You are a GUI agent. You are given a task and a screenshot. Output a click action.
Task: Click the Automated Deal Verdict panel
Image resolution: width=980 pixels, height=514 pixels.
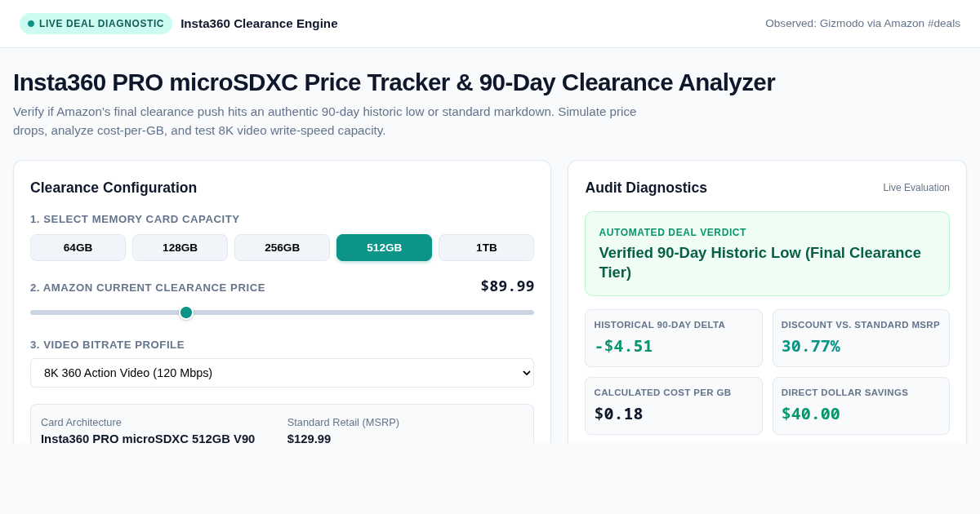[x=767, y=254]
